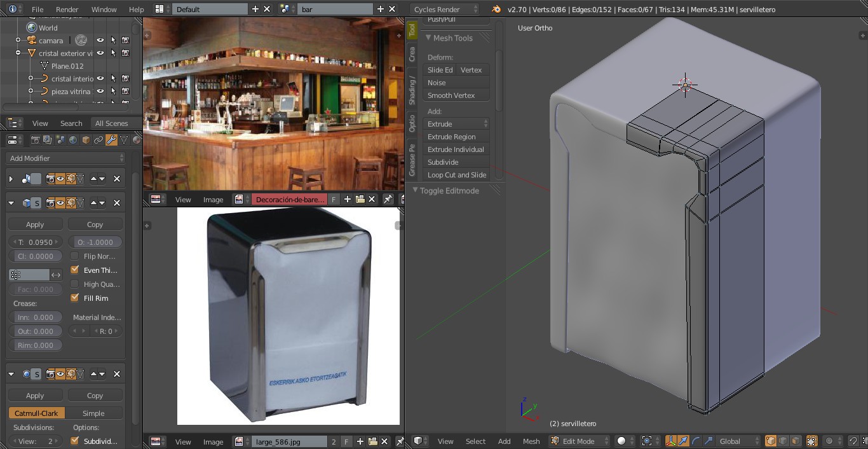Click the Smooth Vertex button
The image size is (868, 449).
457,95
